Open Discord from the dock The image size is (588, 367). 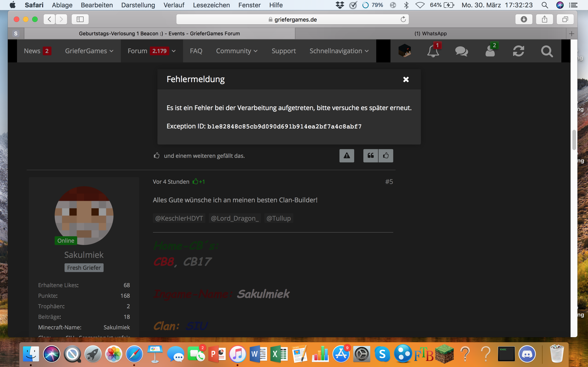tap(527, 354)
